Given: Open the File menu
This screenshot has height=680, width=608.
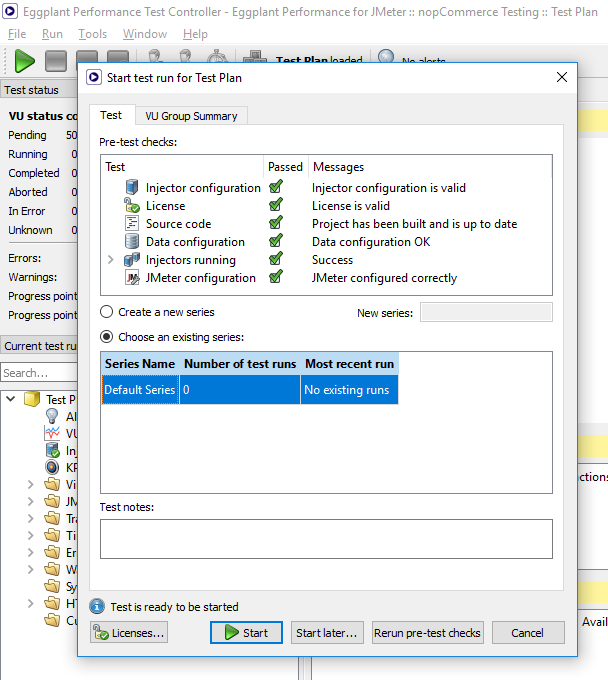Looking at the screenshot, I should (17, 34).
